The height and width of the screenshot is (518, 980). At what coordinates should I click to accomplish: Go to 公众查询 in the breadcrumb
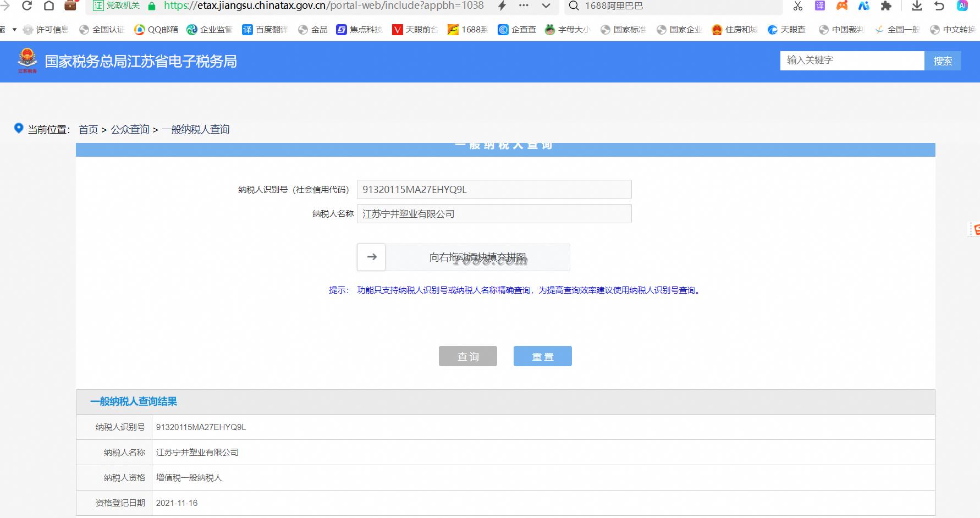(x=130, y=130)
